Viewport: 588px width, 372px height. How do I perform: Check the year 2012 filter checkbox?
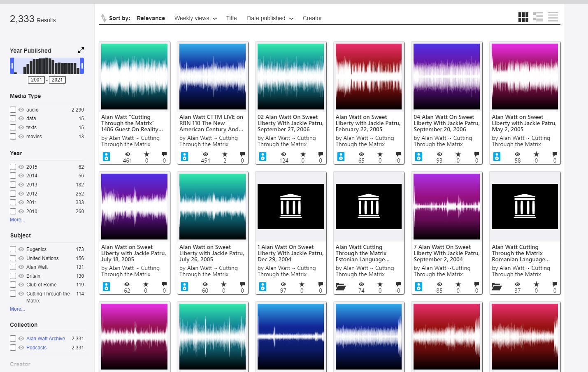point(13,194)
